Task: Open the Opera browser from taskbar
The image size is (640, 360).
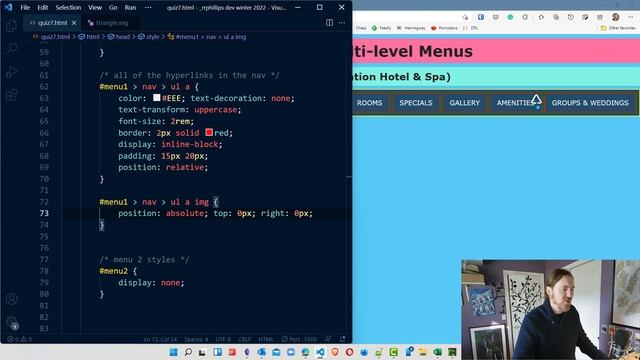Action: (x=349, y=352)
